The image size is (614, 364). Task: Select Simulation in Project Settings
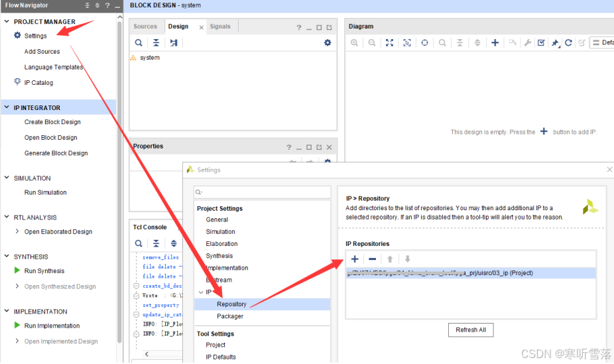tap(220, 231)
